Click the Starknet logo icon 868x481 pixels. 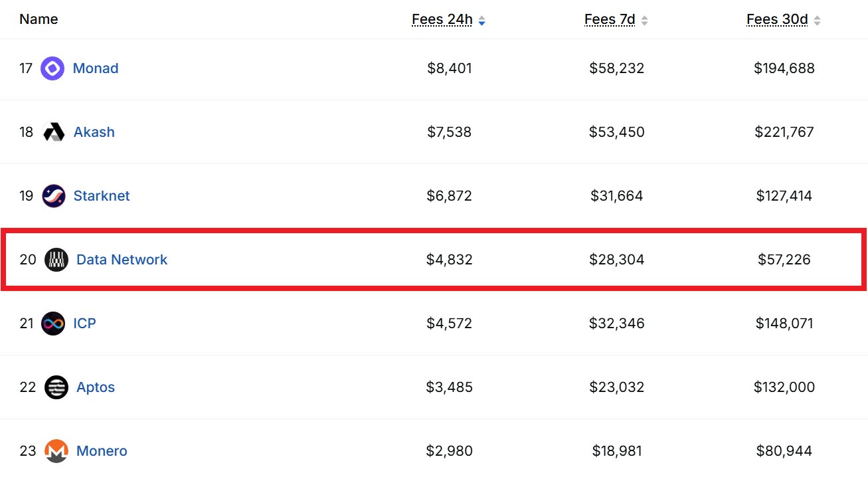tap(53, 196)
